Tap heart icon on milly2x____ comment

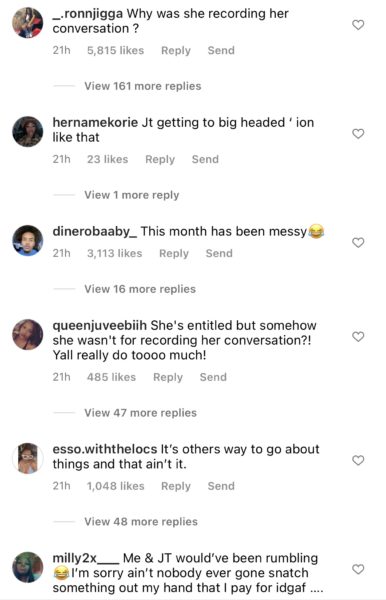[358, 569]
